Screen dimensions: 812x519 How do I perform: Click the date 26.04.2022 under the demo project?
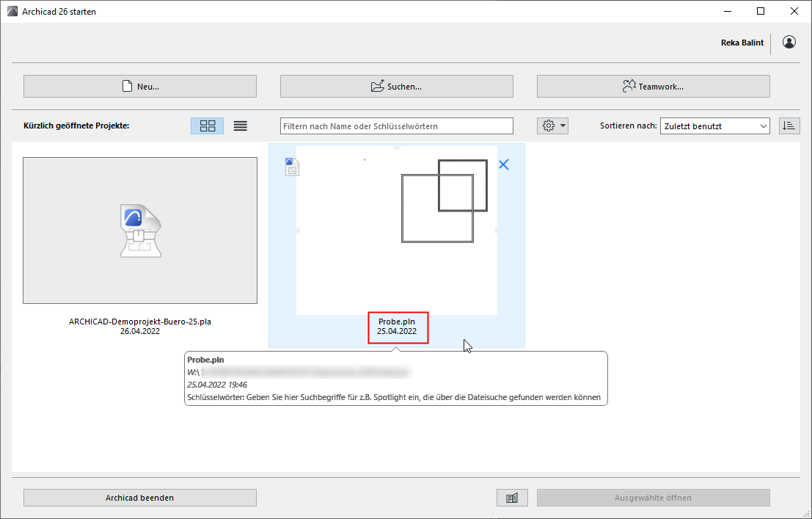click(x=140, y=331)
